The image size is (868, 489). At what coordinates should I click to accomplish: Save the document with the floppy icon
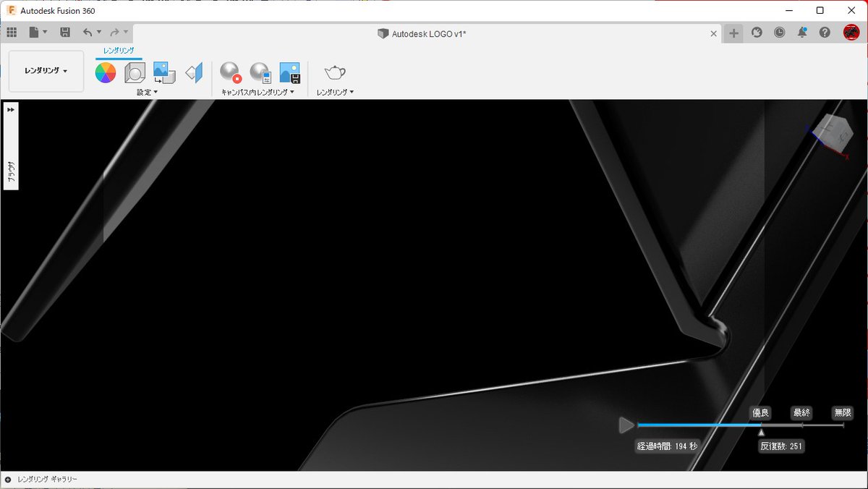tap(65, 32)
